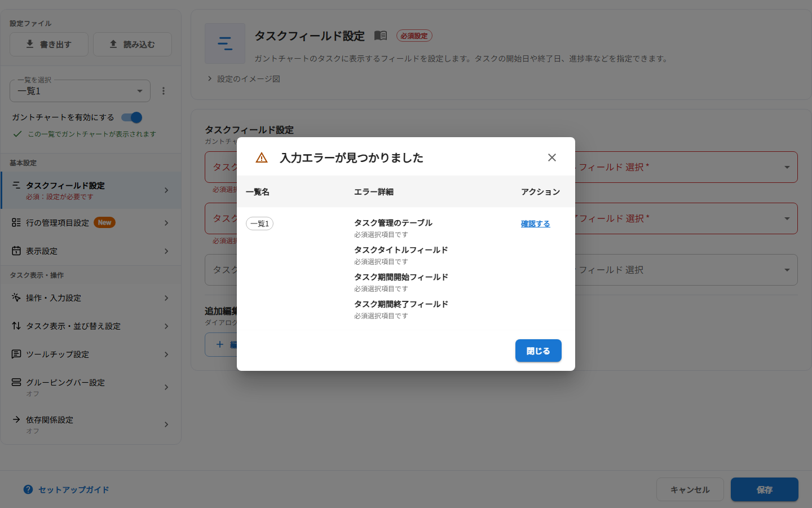
Task: Click the help question icon at bottom left
Action: click(28, 489)
